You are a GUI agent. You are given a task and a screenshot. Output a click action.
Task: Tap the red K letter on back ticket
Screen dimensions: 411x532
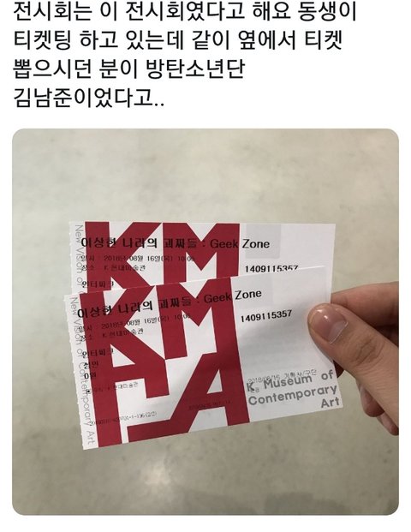click(x=106, y=254)
